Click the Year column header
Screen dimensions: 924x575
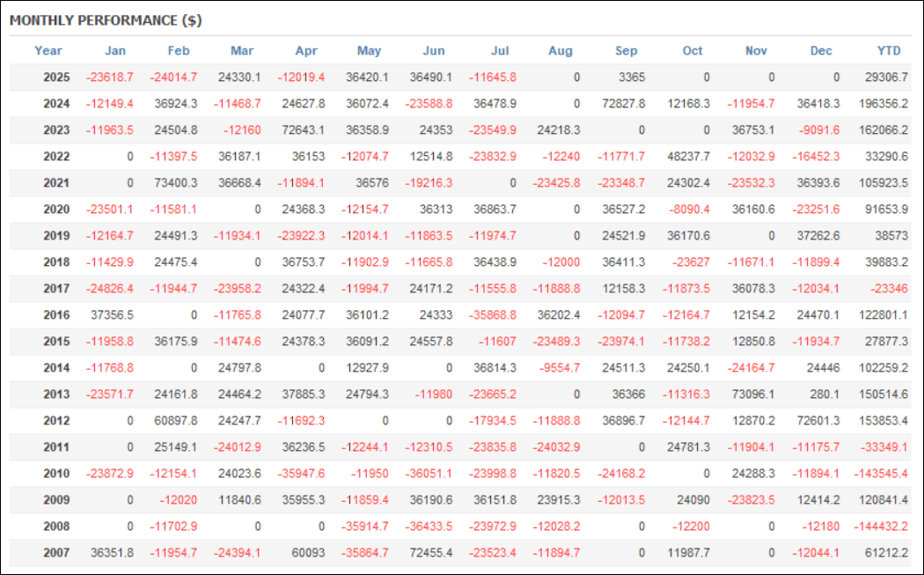[x=48, y=50]
